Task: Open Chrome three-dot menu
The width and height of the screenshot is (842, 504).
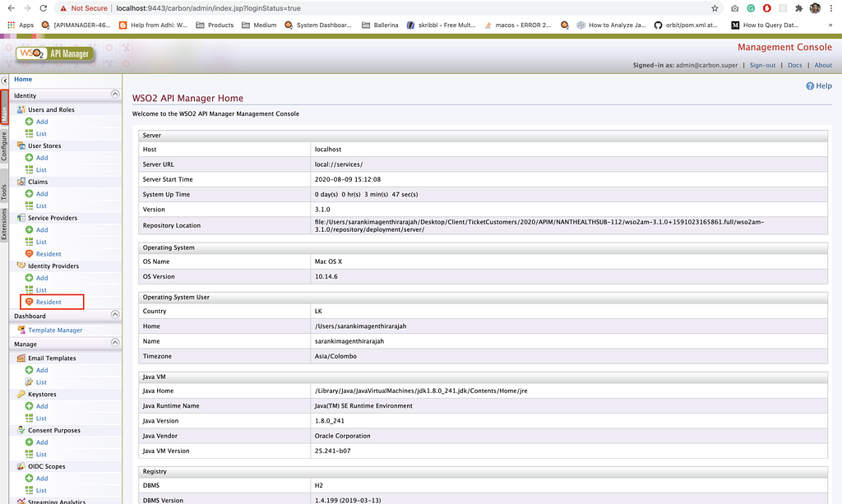Action: pyautogui.click(x=830, y=8)
